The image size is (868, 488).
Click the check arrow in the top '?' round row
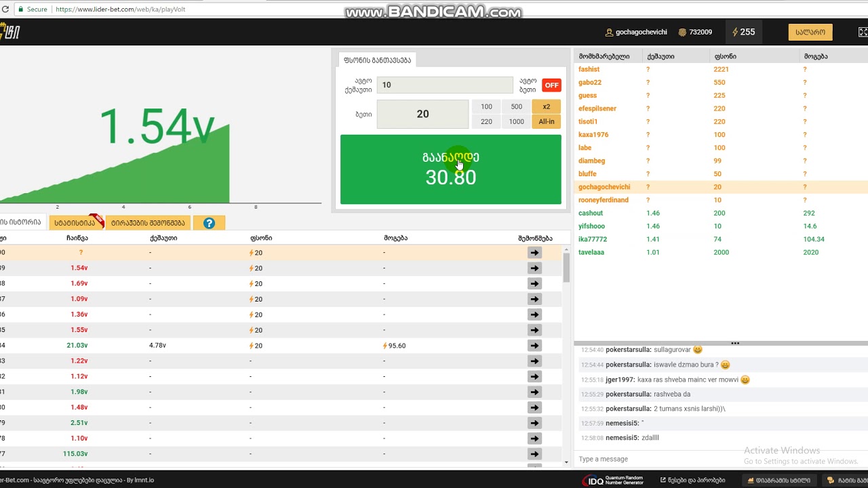534,253
